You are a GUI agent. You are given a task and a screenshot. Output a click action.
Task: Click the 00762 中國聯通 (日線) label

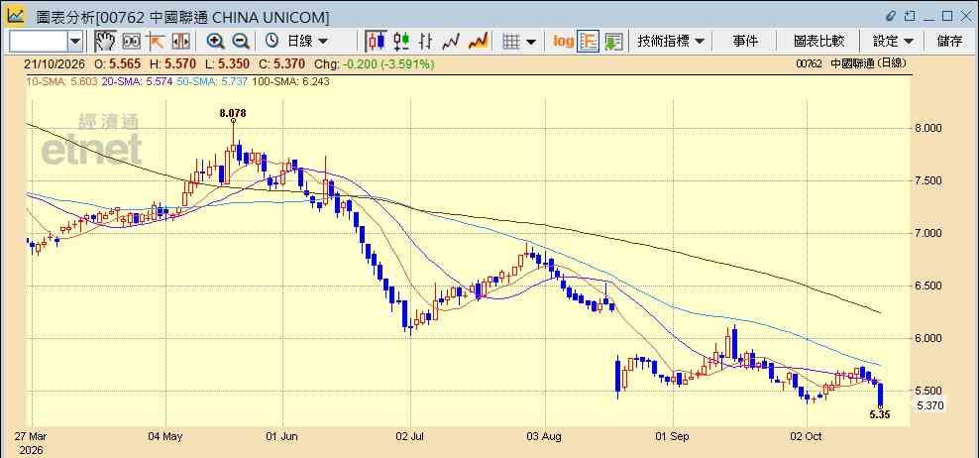pyautogui.click(x=851, y=63)
